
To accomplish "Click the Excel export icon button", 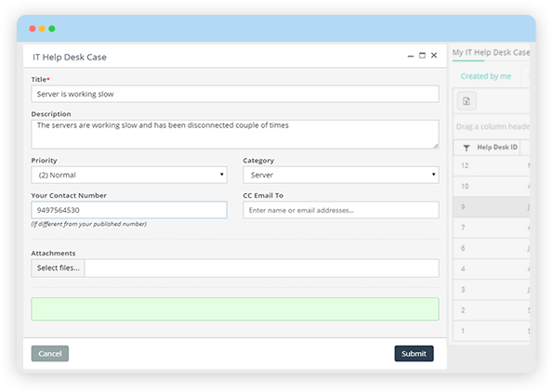I will pyautogui.click(x=467, y=101).
